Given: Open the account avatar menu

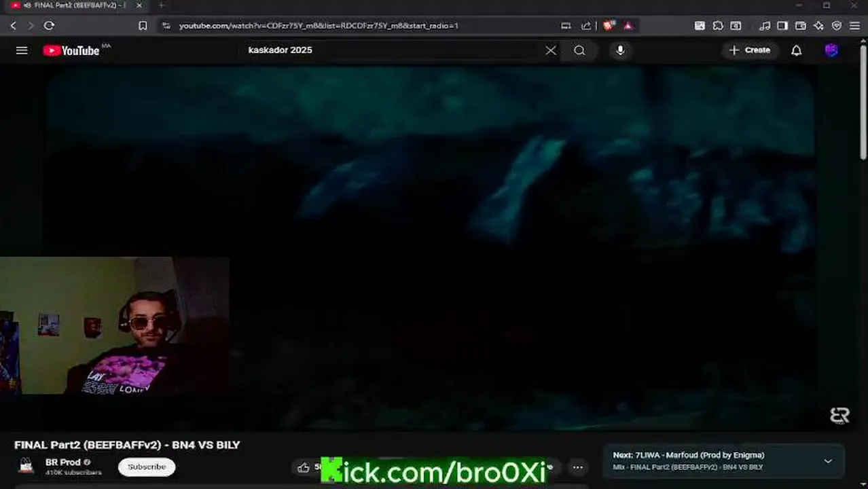Looking at the screenshot, I should (831, 50).
